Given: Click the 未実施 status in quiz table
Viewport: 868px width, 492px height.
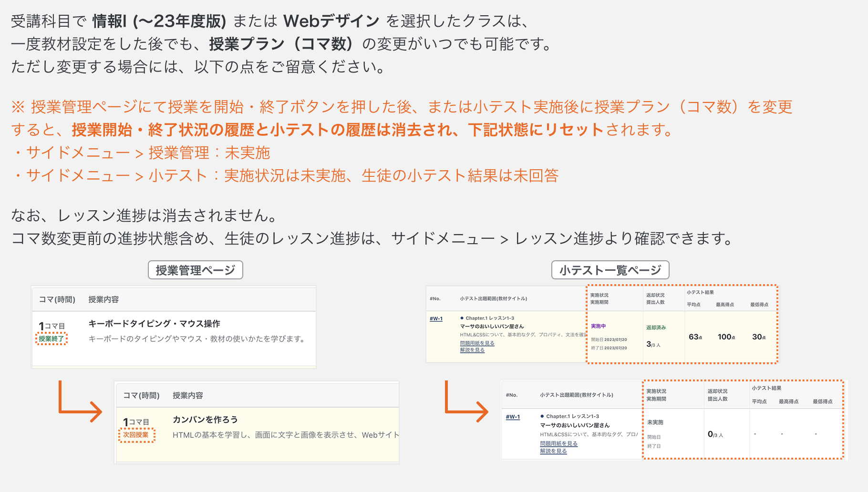Looking at the screenshot, I should (655, 422).
